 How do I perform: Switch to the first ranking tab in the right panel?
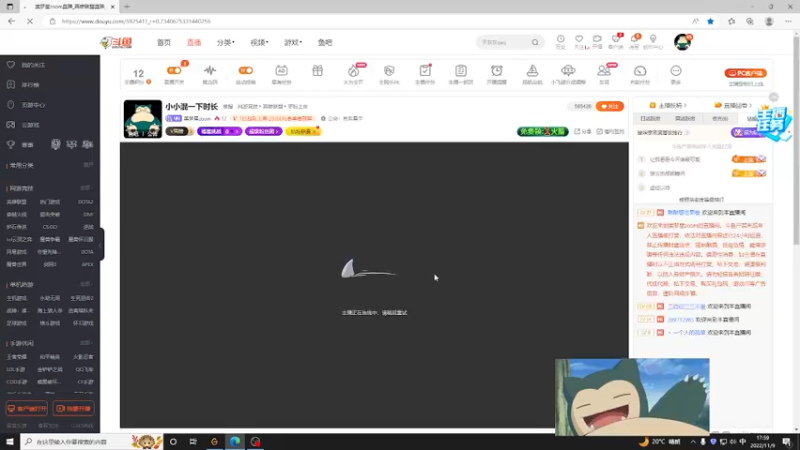point(650,118)
